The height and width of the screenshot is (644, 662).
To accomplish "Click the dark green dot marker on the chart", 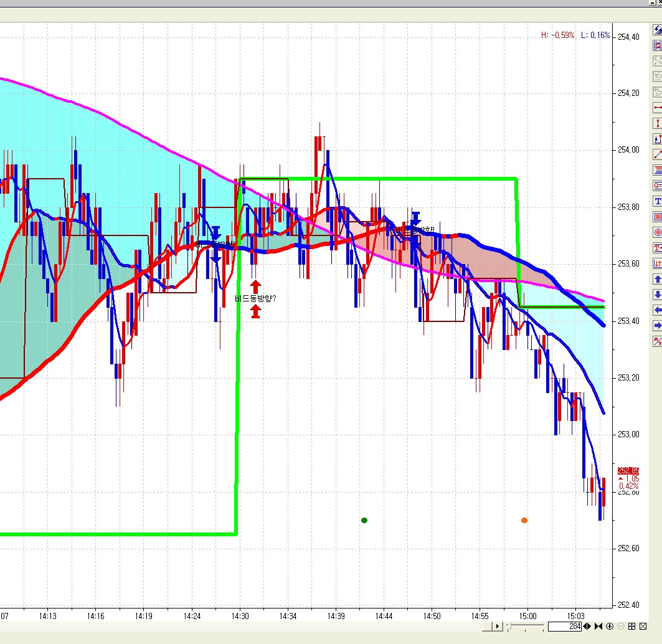I will coord(364,520).
